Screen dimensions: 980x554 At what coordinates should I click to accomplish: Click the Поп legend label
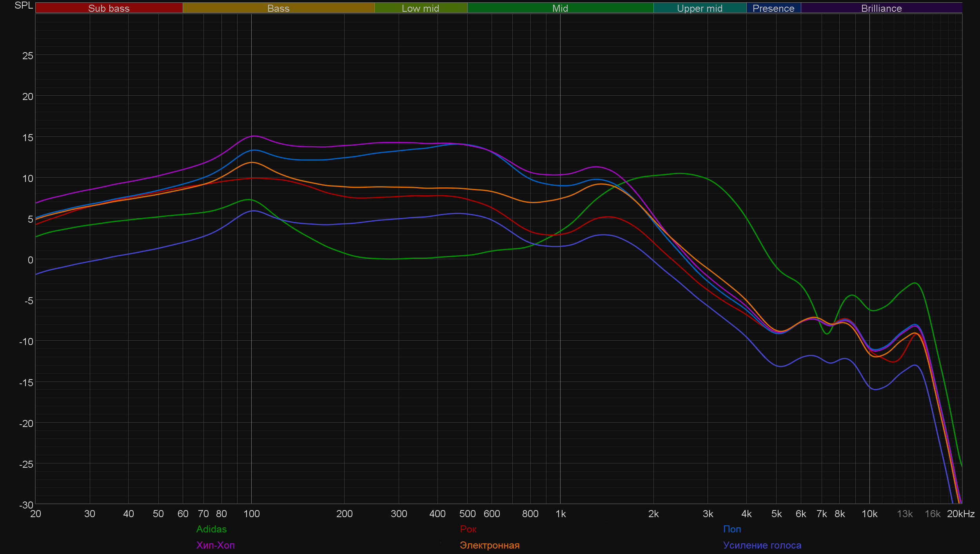coord(732,529)
